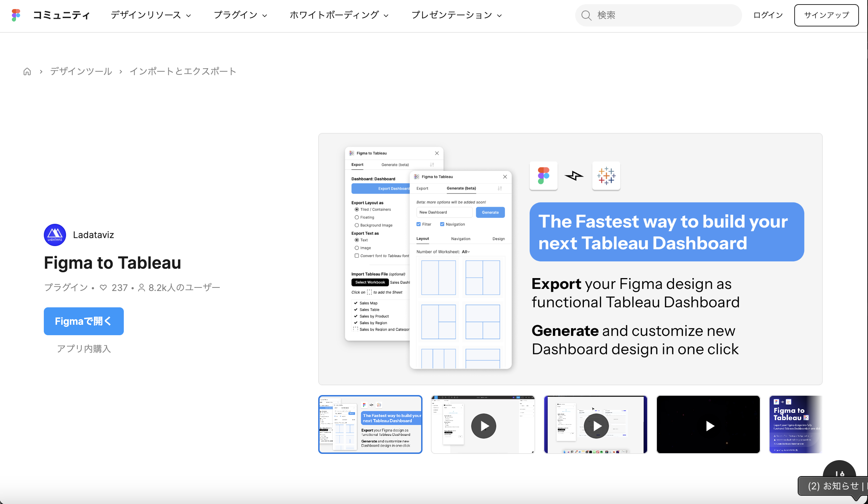Like the plugin with the heart icon
Image resolution: width=868 pixels, height=504 pixels.
coord(103,288)
